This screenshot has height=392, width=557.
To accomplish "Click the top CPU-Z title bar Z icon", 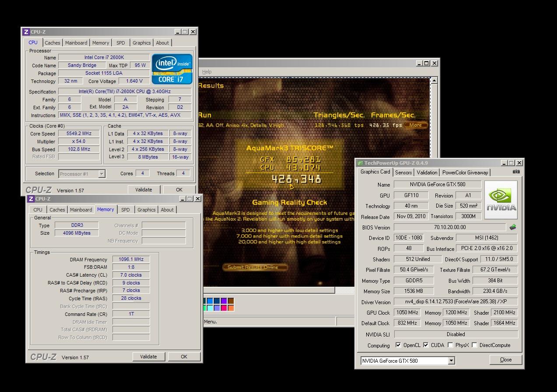I will pyautogui.click(x=26, y=32).
